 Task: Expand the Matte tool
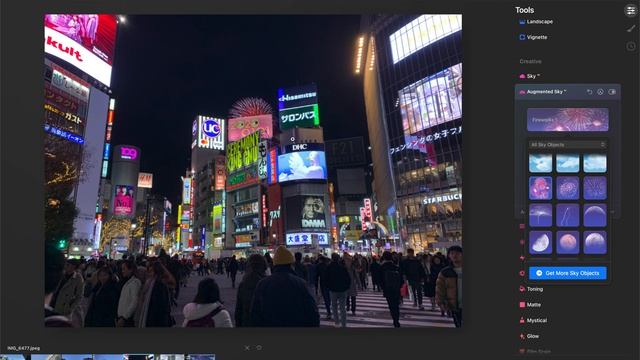click(533, 305)
